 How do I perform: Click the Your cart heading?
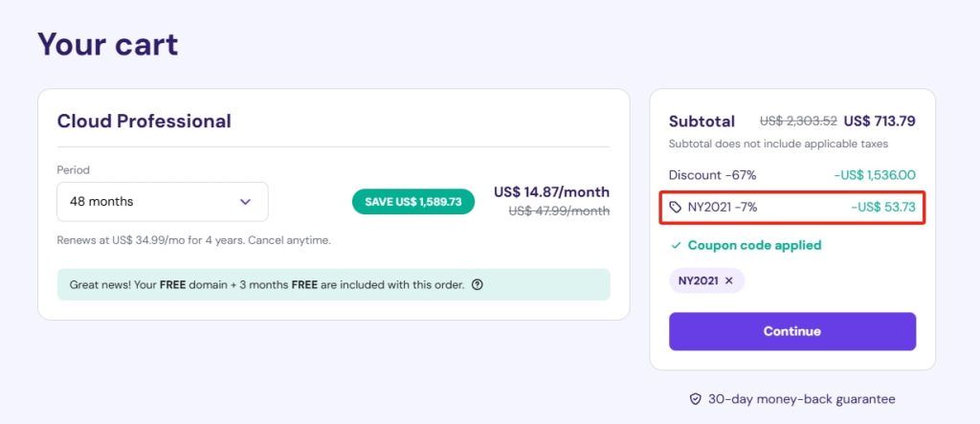click(108, 44)
